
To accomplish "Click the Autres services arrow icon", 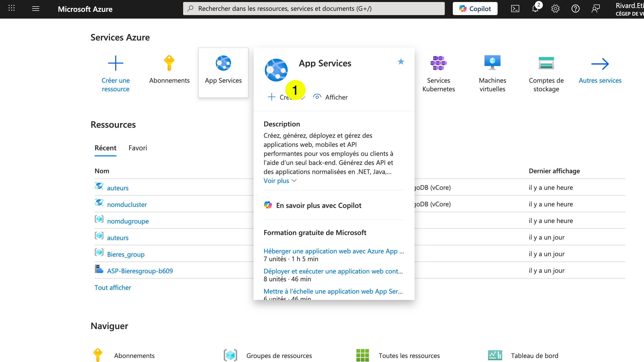I will coord(600,64).
